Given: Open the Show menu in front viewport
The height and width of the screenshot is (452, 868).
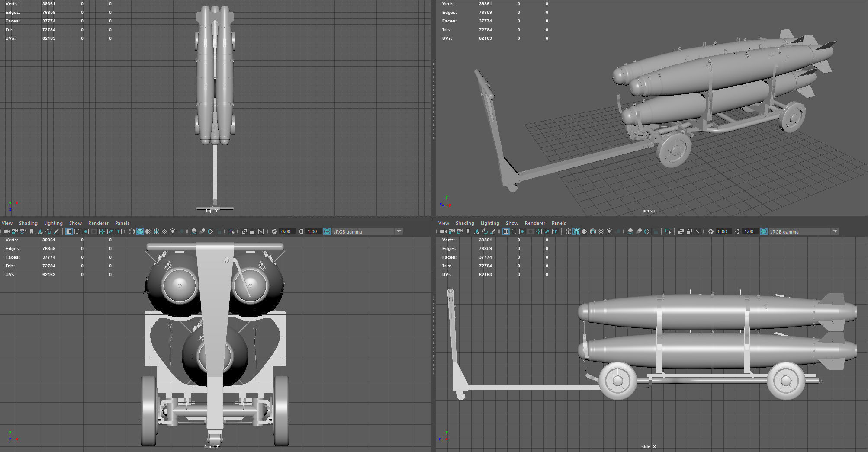Looking at the screenshot, I should (75, 223).
